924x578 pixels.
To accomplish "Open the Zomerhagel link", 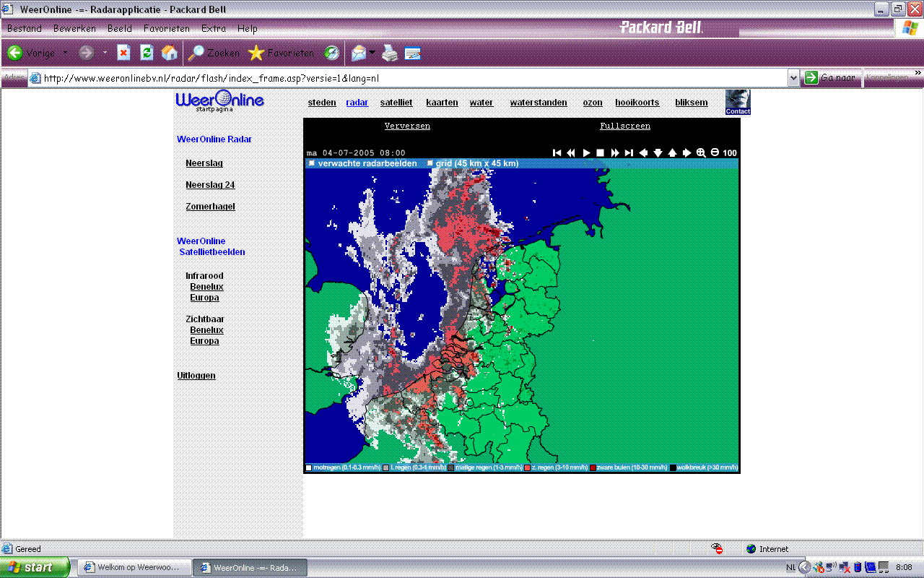I will pyautogui.click(x=210, y=207).
